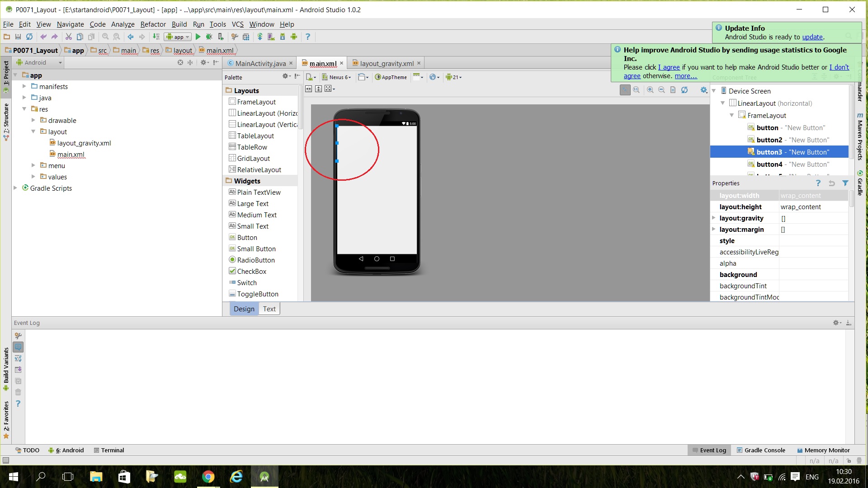This screenshot has width=868, height=488.
Task: Click the Debug app bug icon
Action: coord(209,37)
